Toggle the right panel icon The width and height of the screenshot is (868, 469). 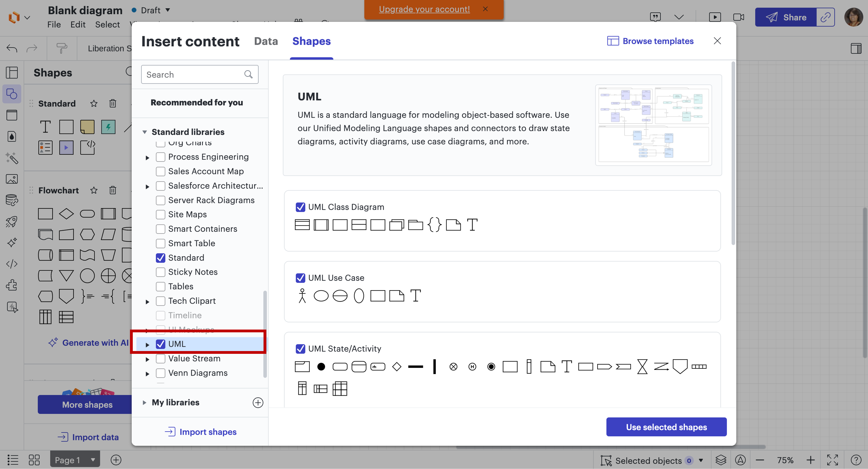[856, 49]
